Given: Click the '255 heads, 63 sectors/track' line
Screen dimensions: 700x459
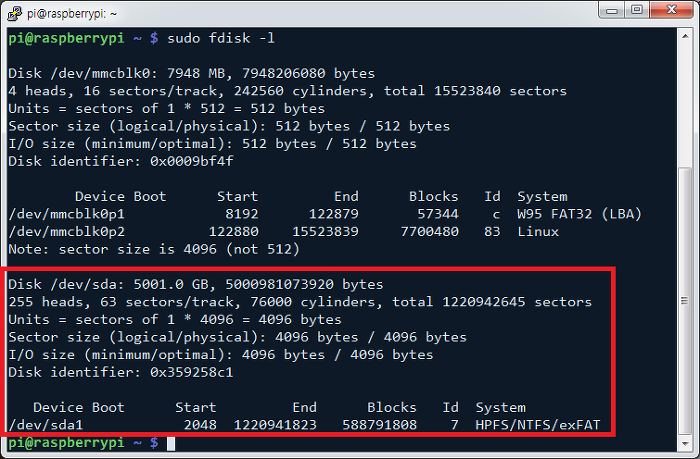Looking at the screenshot, I should 300,302.
